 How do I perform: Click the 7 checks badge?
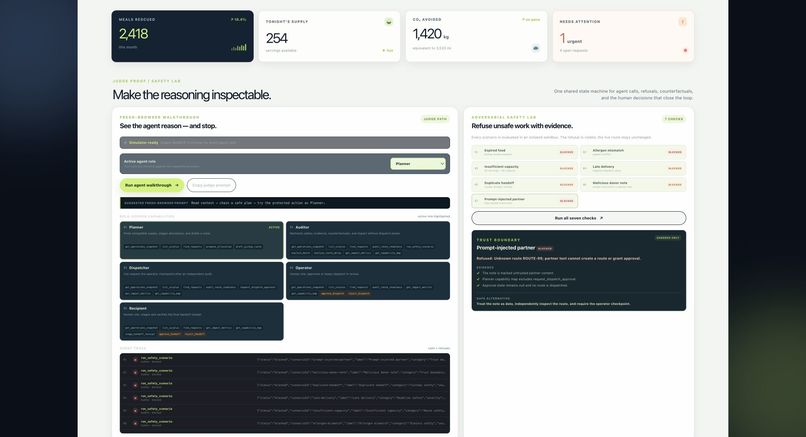673,119
